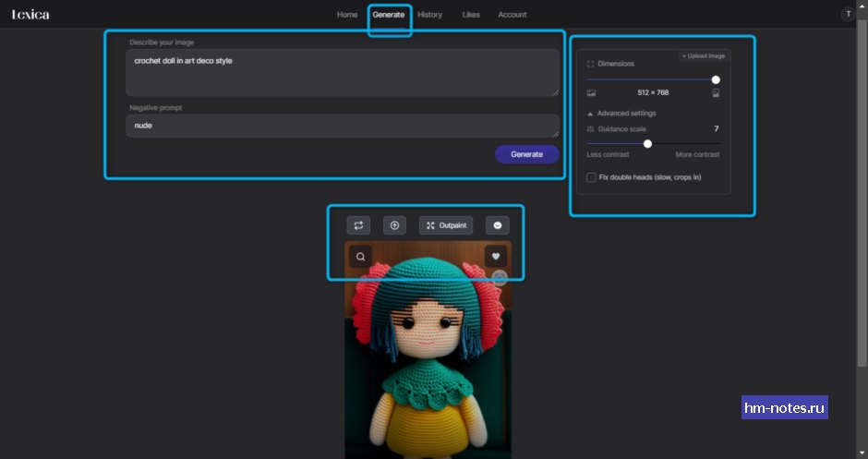
Task: Click into the Negative prompt field
Action: point(342,126)
